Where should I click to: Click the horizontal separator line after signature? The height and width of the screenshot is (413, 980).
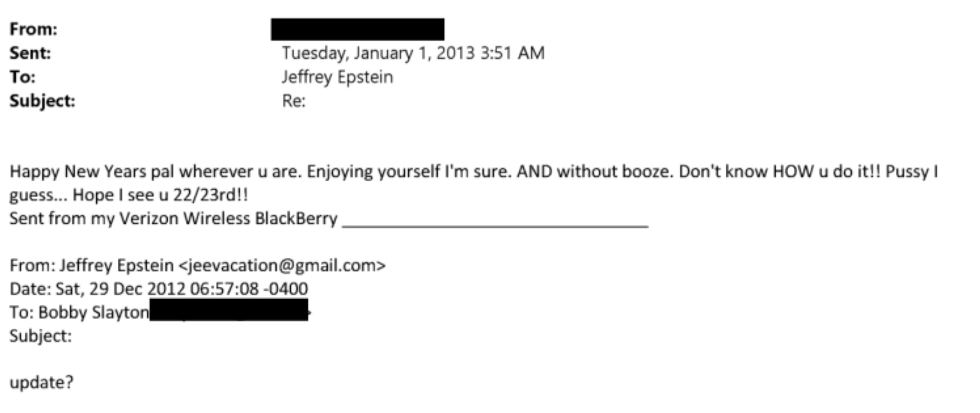(x=495, y=225)
